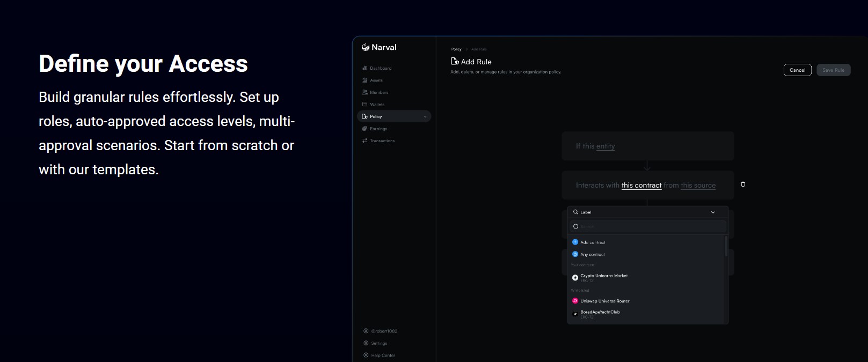Pick Uniswap UniversalRouter from whitelist

(x=604, y=301)
